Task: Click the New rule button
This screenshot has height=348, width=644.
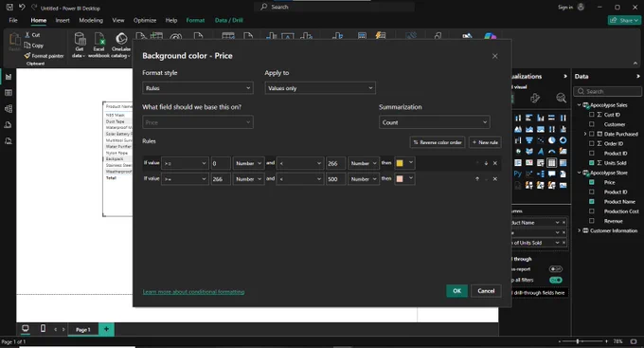Action: click(485, 142)
